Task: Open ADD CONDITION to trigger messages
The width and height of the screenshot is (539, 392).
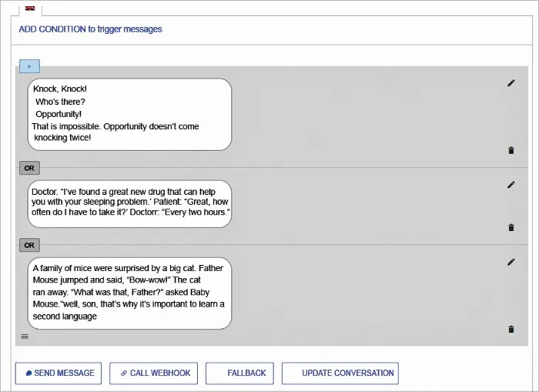Action: (x=90, y=29)
